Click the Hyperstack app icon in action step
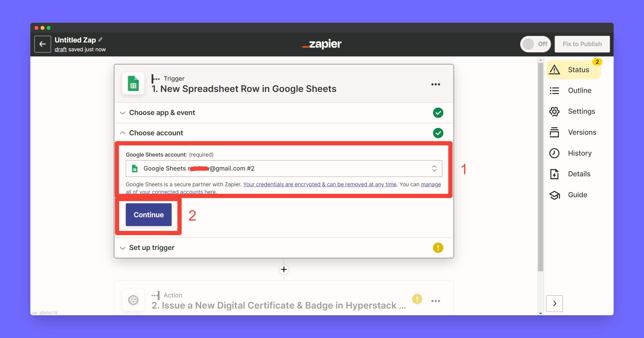Viewport: 644px width, 338px height. [x=133, y=300]
